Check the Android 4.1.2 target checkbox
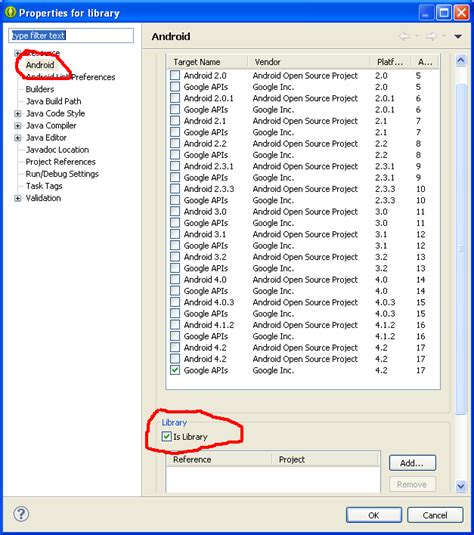This screenshot has height=535, width=474. [175, 324]
